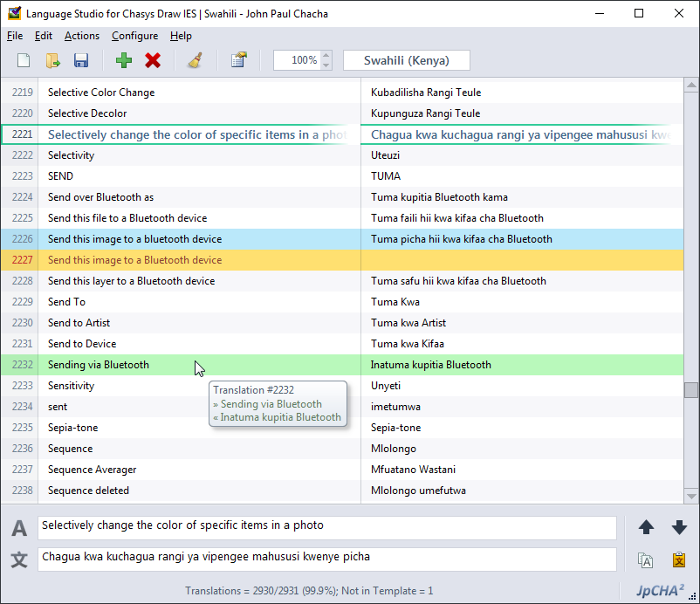Decrease zoom with the stepper down arrow
700x604 pixels.
326,65
